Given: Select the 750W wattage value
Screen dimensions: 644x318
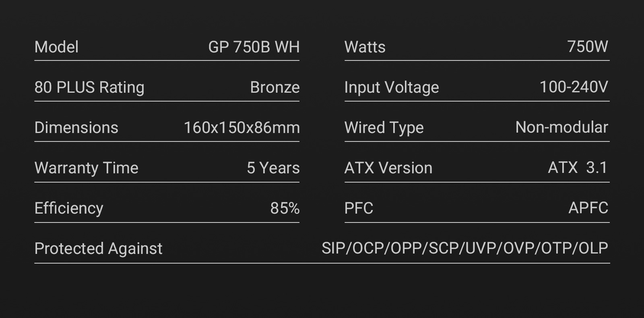Looking at the screenshot, I should point(587,47).
